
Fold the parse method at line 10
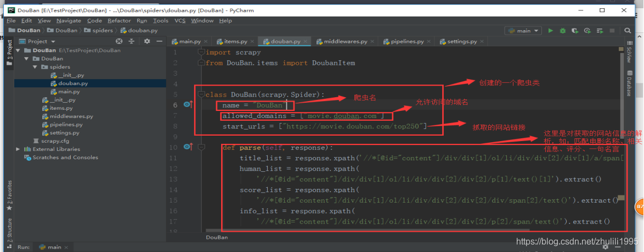pos(201,147)
